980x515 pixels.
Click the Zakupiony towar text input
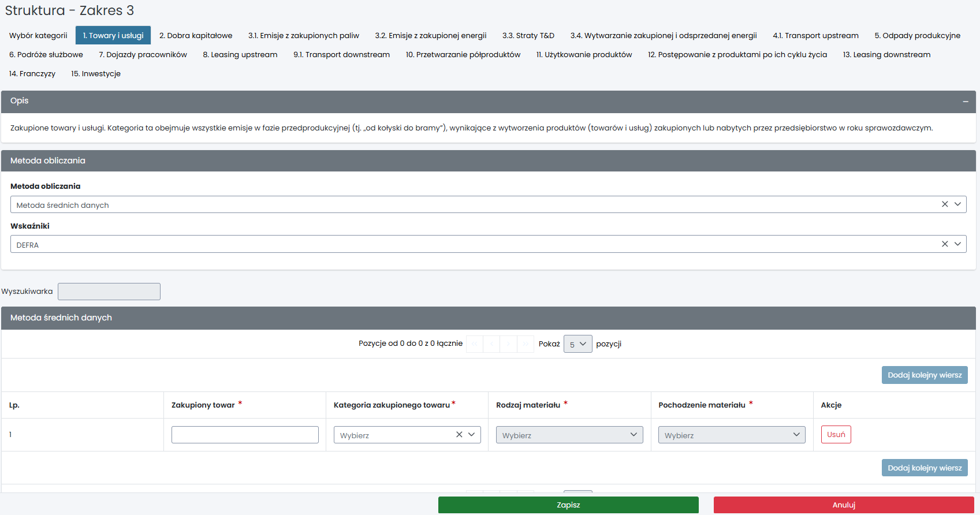pos(245,435)
